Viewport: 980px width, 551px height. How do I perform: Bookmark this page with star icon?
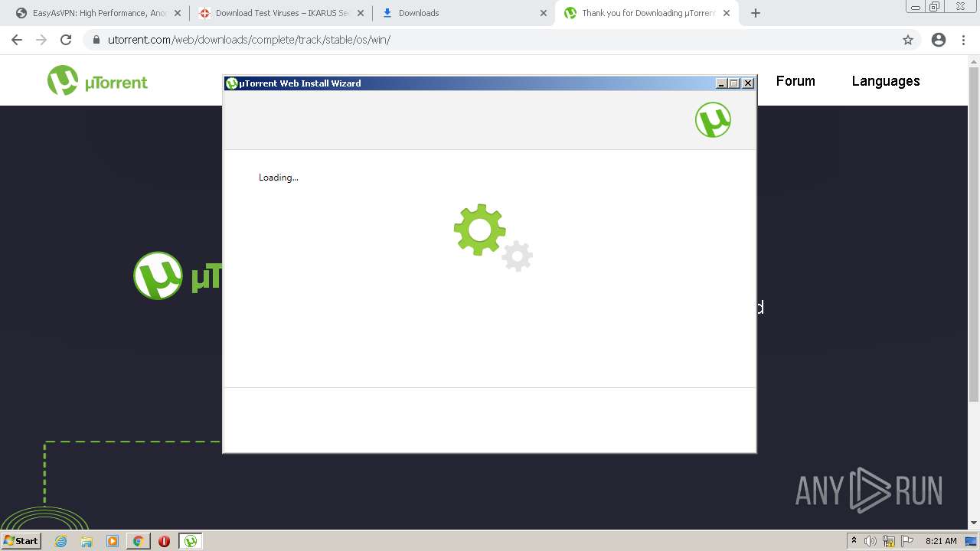[x=908, y=40]
